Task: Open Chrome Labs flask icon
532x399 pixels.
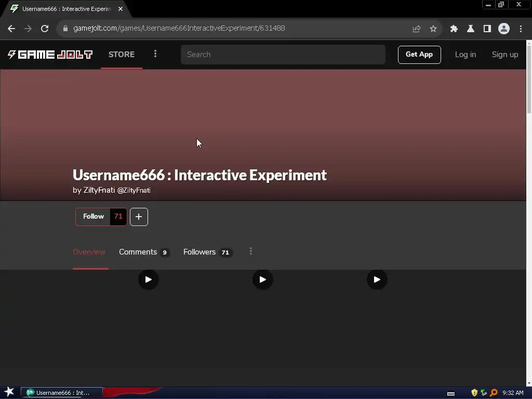Action: pyautogui.click(x=470, y=29)
